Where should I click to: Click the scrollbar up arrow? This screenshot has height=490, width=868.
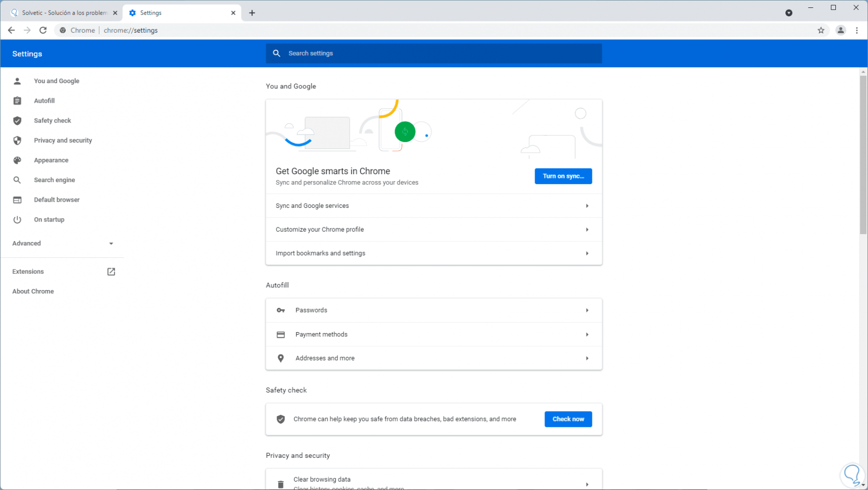pyautogui.click(x=863, y=72)
